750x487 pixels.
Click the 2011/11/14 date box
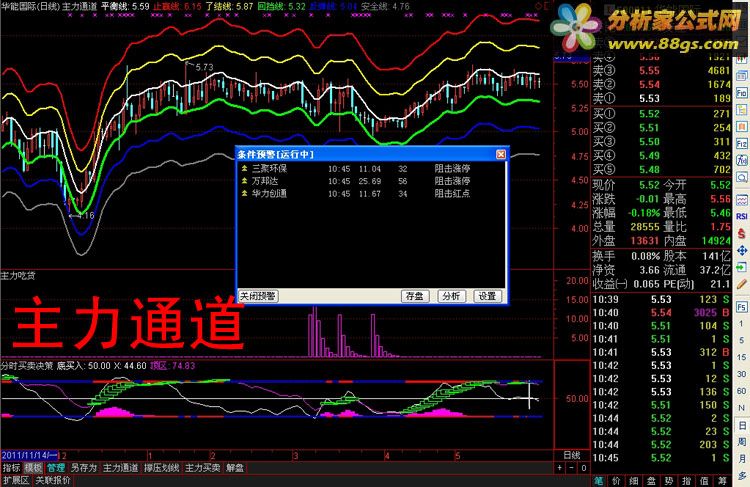[29, 455]
